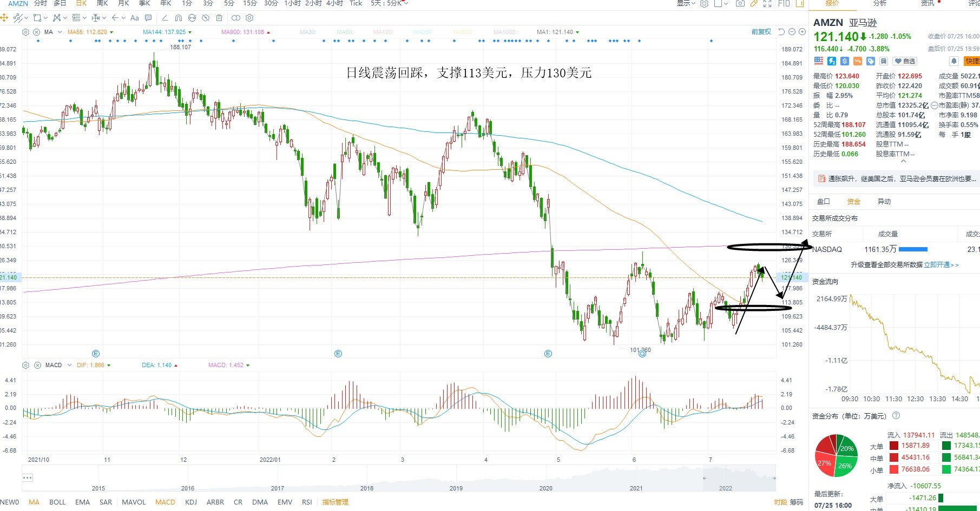Select the magnet snap tool icon
The width and height of the screenshot is (980, 511).
pos(178,18)
